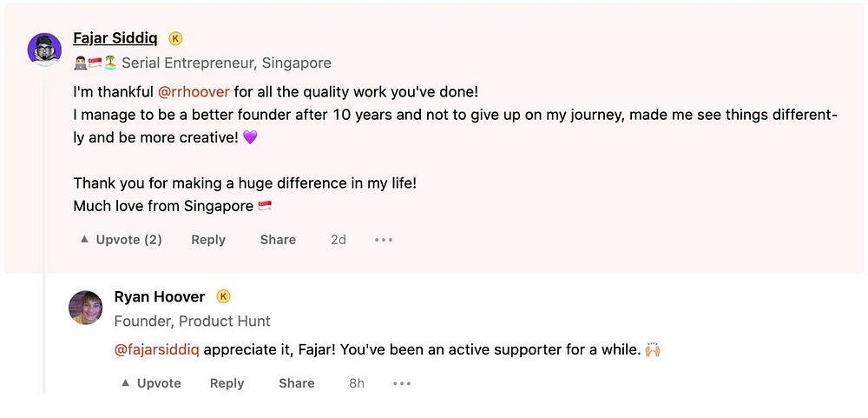This screenshot has width=868, height=418.
Task: Upvote Fajar Siddiq's comment
Action: click(x=121, y=240)
